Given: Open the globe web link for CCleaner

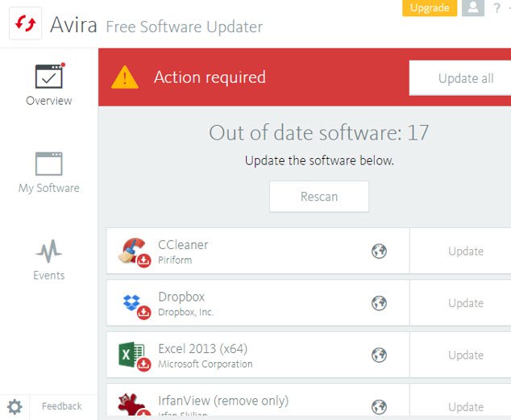Looking at the screenshot, I should coord(379,252).
